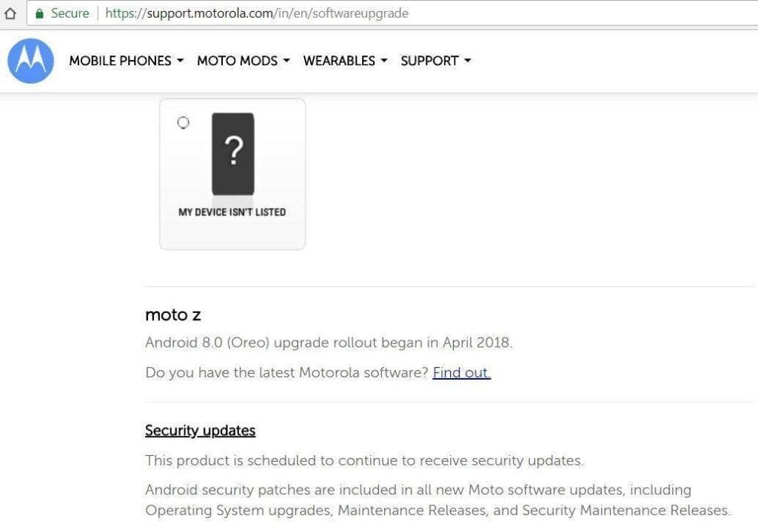Click the URL address bar field
The image size is (758, 532).
pyautogui.click(x=392, y=13)
